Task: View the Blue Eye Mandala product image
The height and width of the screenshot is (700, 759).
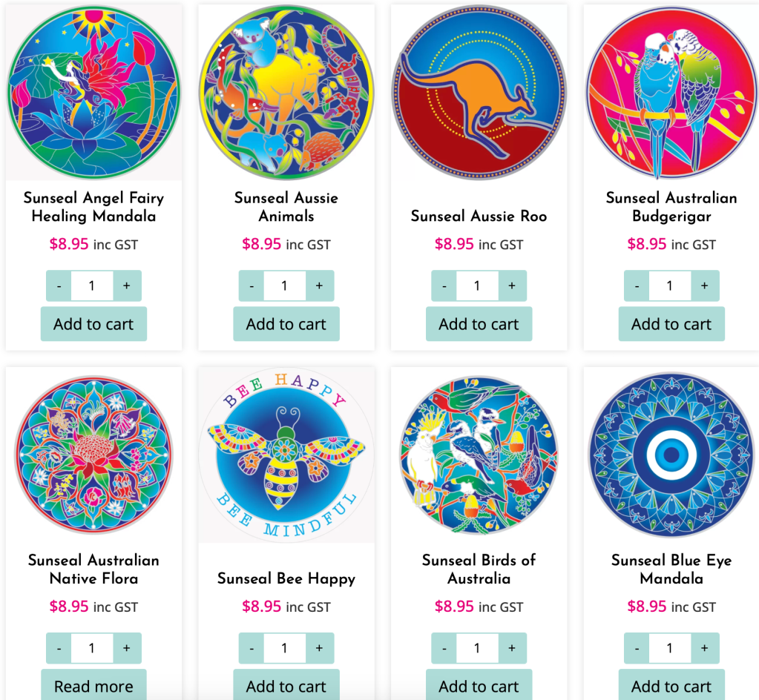Action: [671, 455]
